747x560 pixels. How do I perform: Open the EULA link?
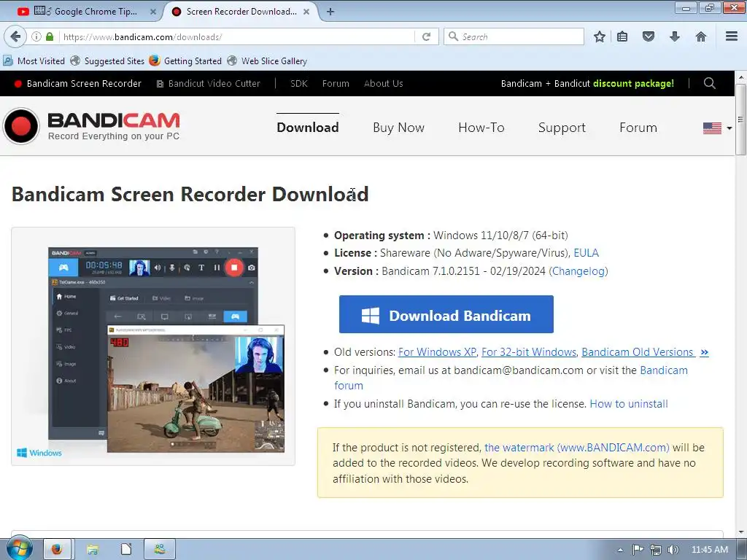[x=586, y=253]
